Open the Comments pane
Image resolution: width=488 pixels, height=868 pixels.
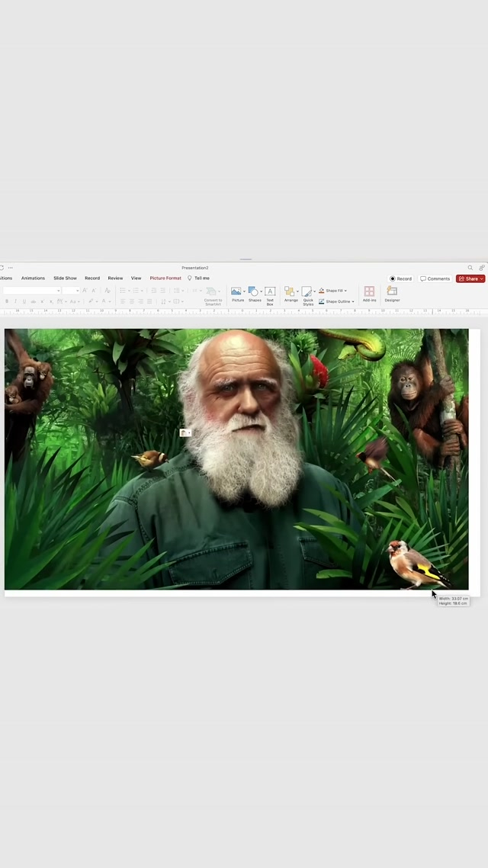(435, 278)
